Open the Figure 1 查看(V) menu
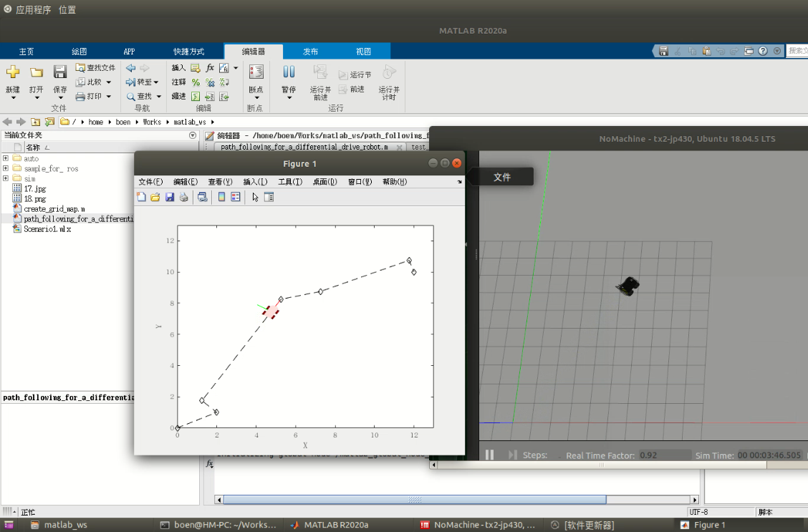This screenshot has width=808, height=532. [x=220, y=182]
